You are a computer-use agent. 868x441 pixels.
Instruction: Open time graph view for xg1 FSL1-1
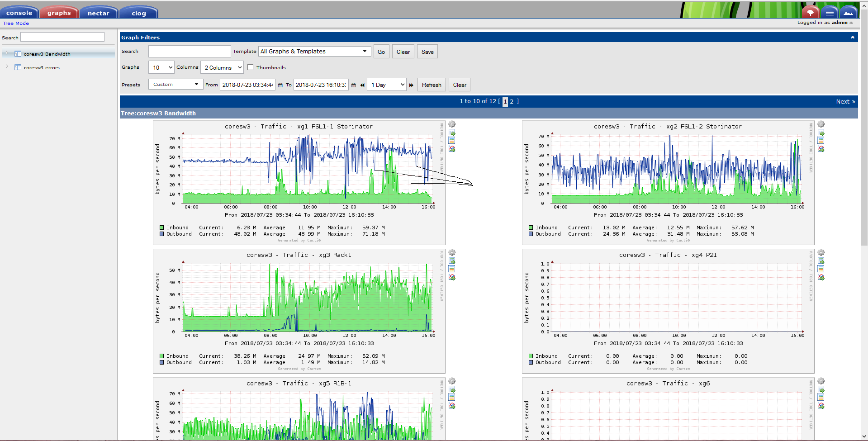pos(452,140)
